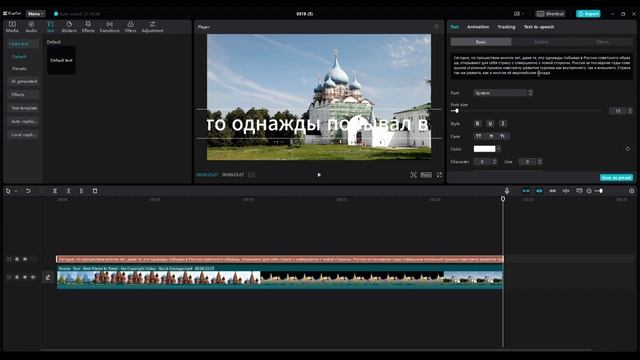Click the microphone Record voiceover icon
This screenshot has height=360, width=640.
click(507, 191)
